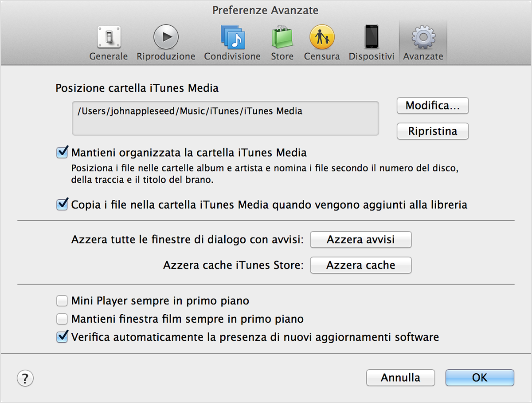Select the Avanzate gear icon
This screenshot has height=403, width=532.
coord(423,37)
